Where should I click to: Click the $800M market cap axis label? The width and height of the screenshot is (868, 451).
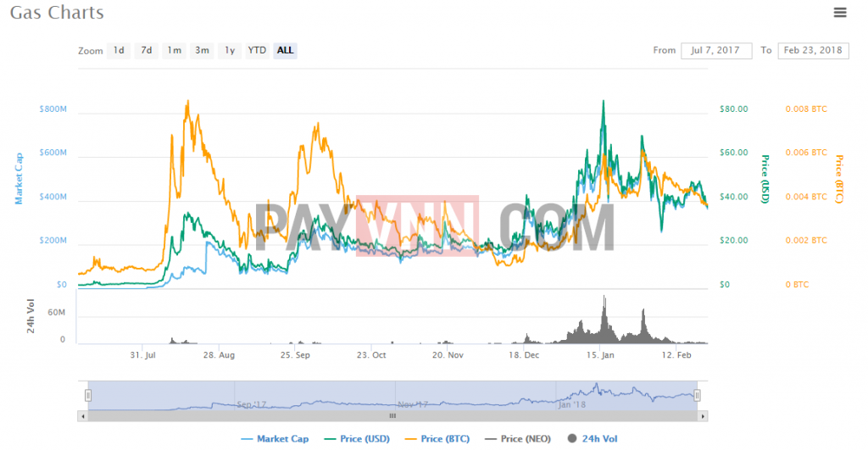[x=53, y=109]
